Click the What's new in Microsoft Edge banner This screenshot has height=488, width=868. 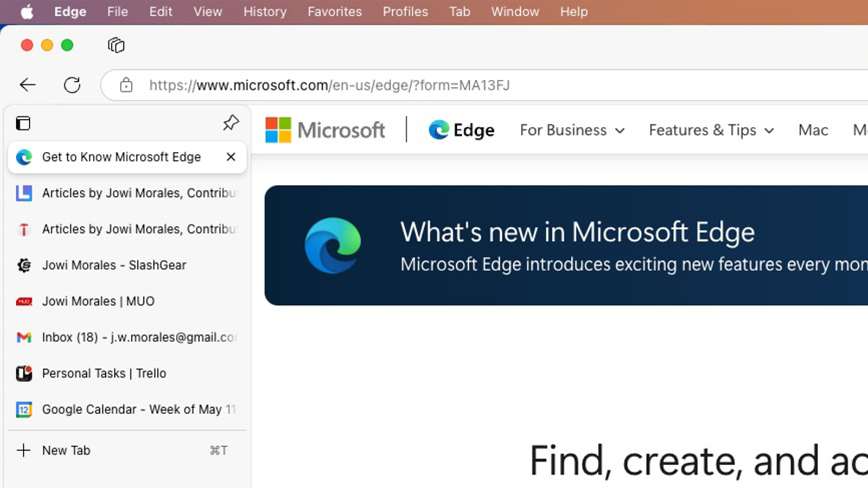click(566, 246)
